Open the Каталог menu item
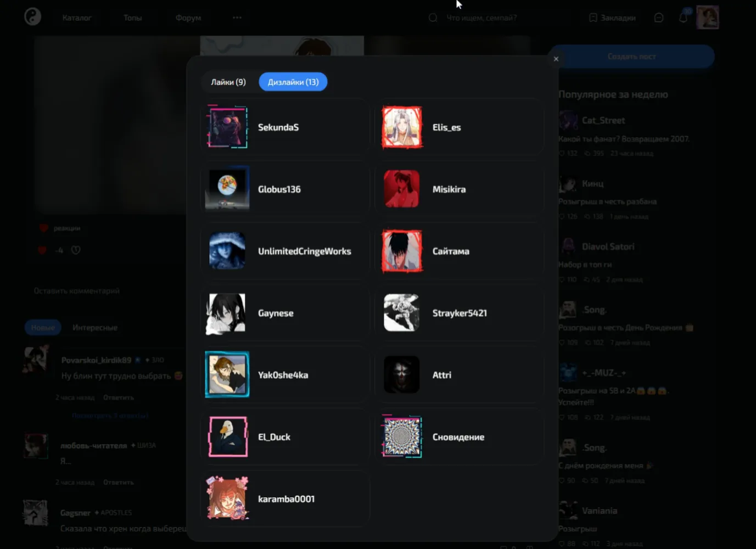Image resolution: width=756 pixels, height=549 pixels. 77,18
